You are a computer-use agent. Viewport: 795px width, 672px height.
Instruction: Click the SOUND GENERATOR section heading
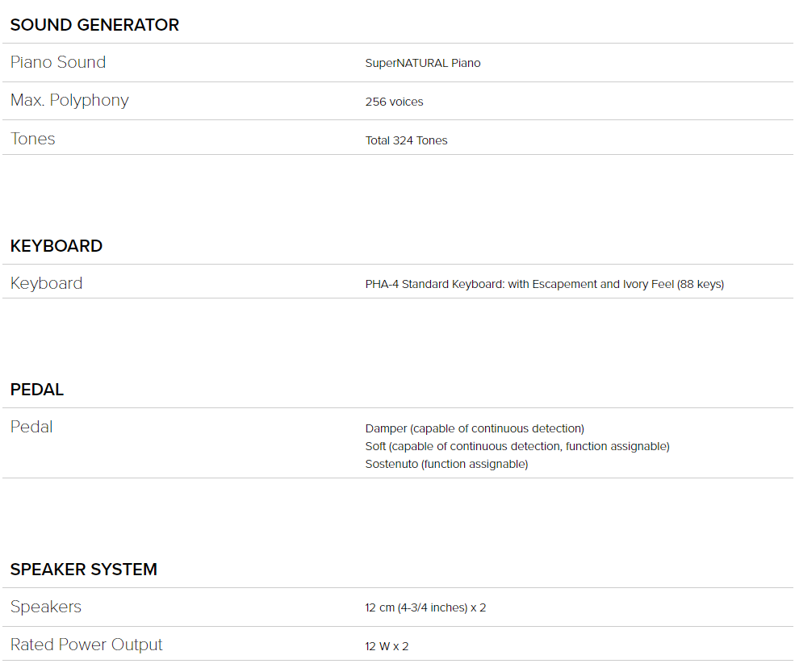point(94,25)
